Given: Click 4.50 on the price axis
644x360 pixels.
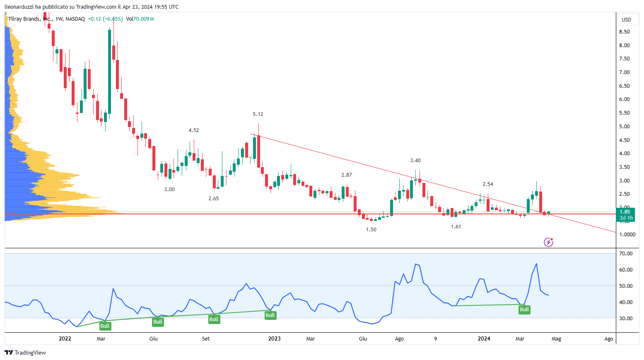Looking at the screenshot, I should [625, 140].
